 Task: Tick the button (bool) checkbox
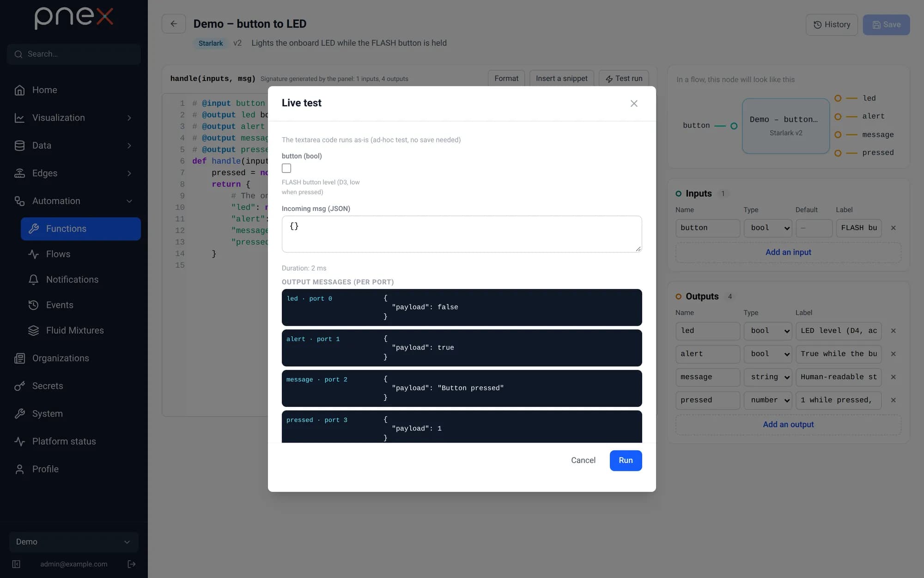point(286,168)
